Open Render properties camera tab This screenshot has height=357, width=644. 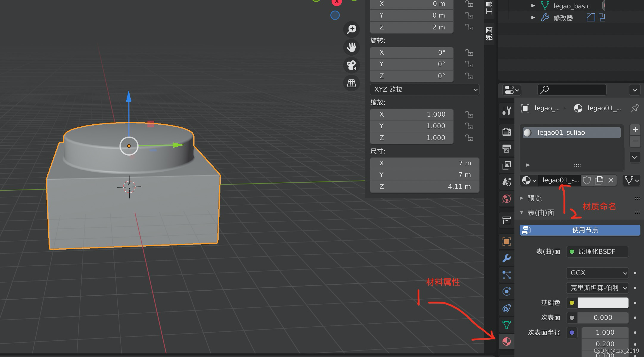[506, 131]
